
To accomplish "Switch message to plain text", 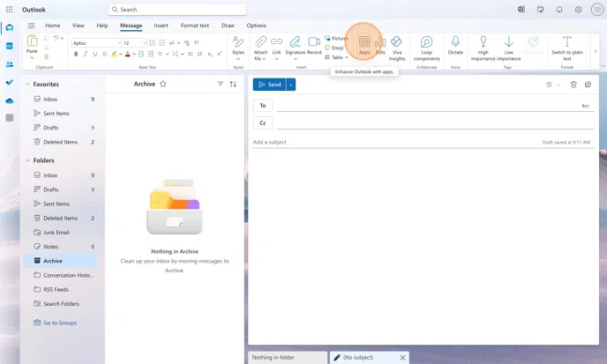I will 567,48.
